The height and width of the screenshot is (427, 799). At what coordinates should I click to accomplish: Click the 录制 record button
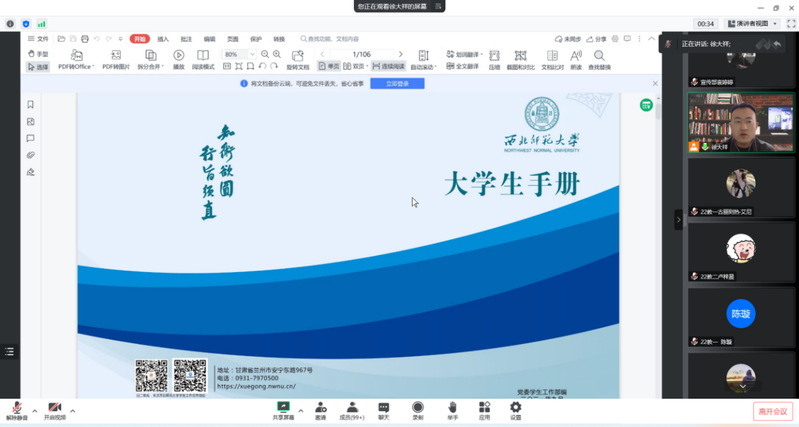[418, 411]
